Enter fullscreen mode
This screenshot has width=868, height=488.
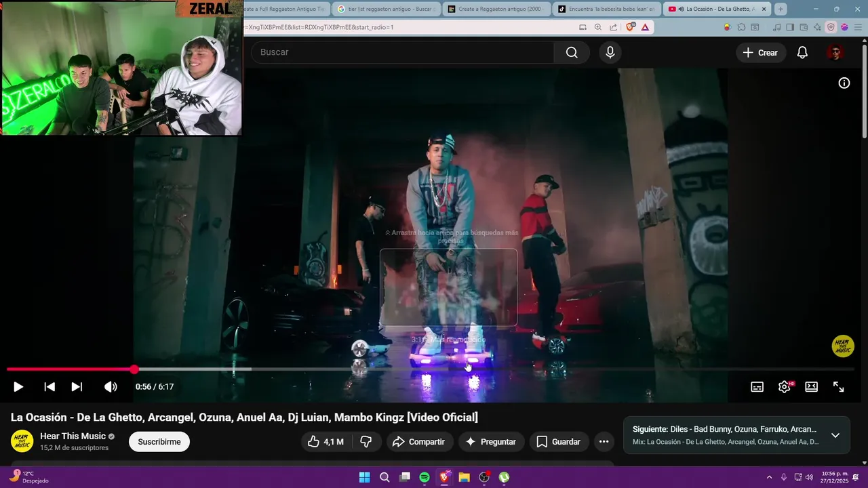click(x=838, y=386)
